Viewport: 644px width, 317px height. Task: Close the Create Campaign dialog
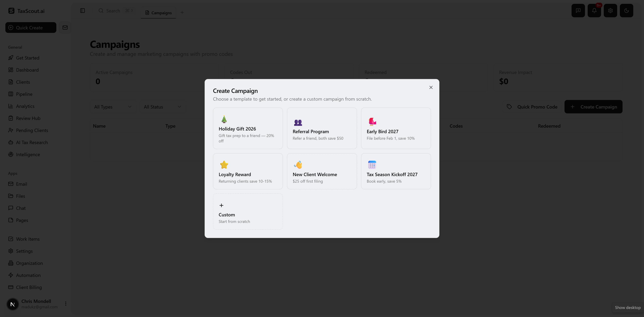(x=431, y=88)
